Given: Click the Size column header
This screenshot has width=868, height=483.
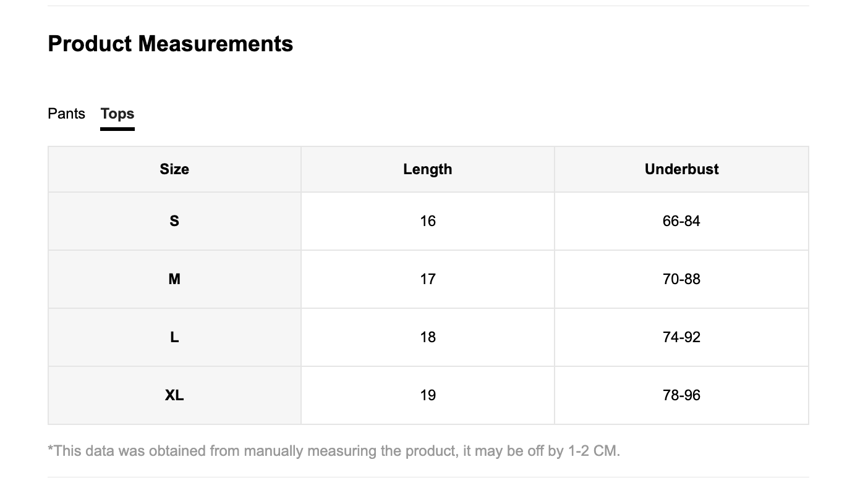Looking at the screenshot, I should click(174, 169).
